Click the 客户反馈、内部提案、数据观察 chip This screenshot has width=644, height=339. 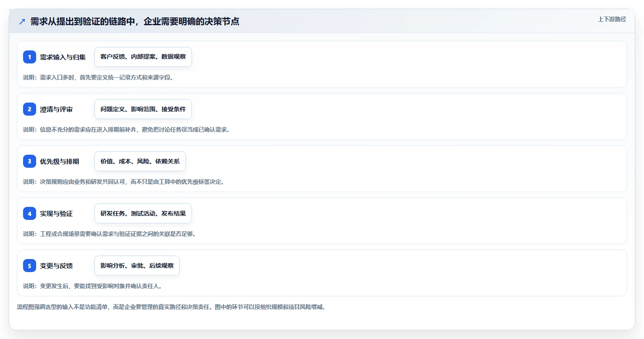tap(143, 57)
